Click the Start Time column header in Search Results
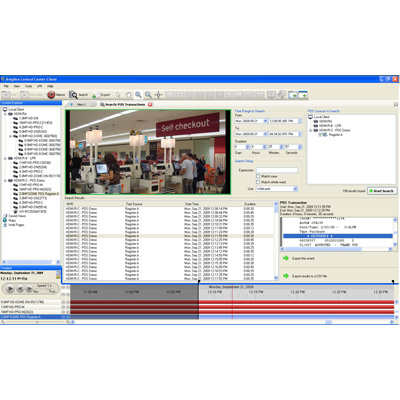 [x=192, y=204]
